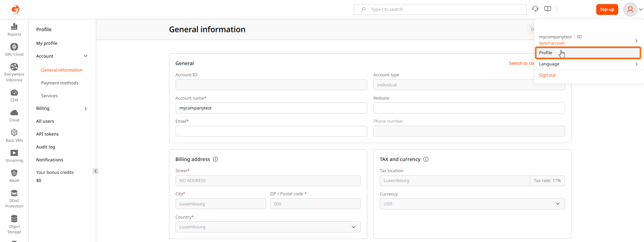Choose Sign out in user menu
The width and height of the screenshot is (644, 242).
547,75
